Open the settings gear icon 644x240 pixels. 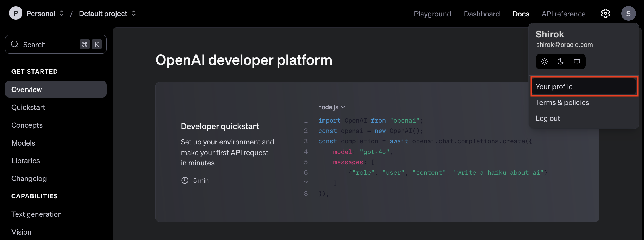click(x=606, y=14)
